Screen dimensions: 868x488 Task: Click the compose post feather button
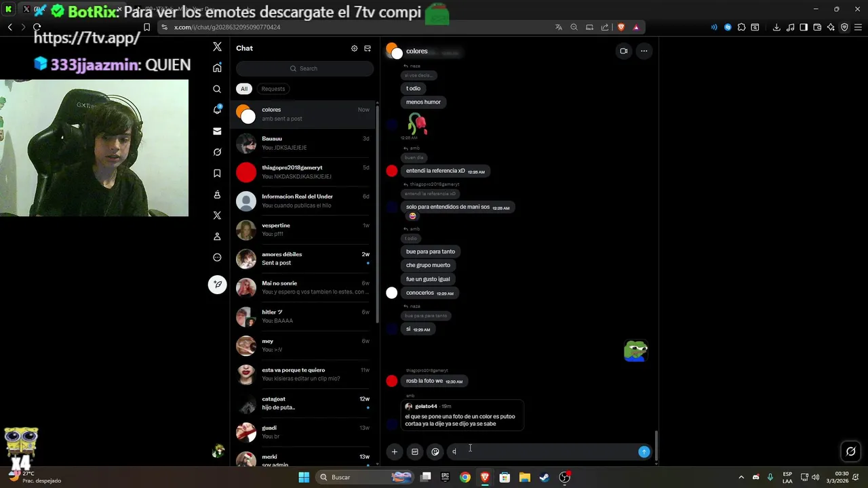pos(217,284)
